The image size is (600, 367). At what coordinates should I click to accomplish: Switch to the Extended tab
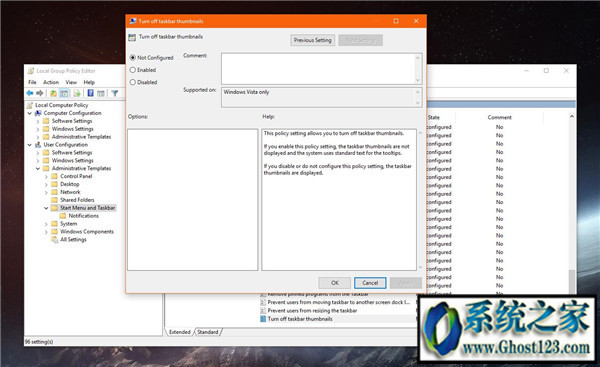[179, 332]
